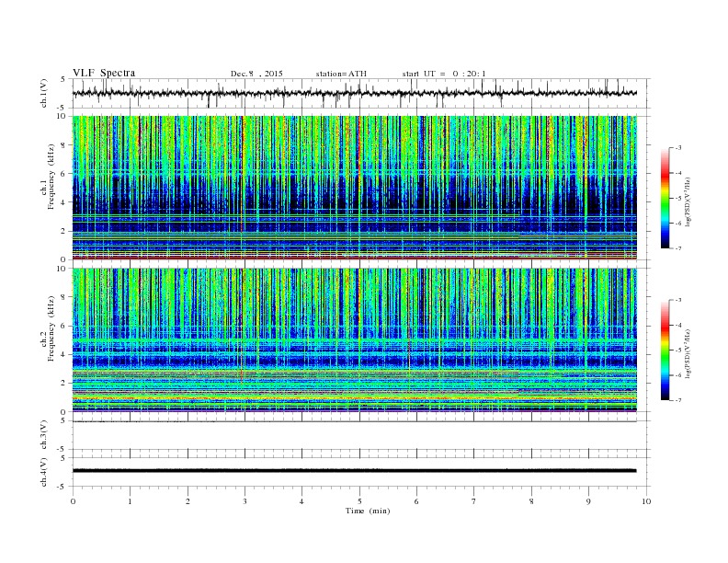The width and height of the screenshot is (728, 563).
Task: Click the ch.1 voltage waveform trace
Action: point(354,93)
